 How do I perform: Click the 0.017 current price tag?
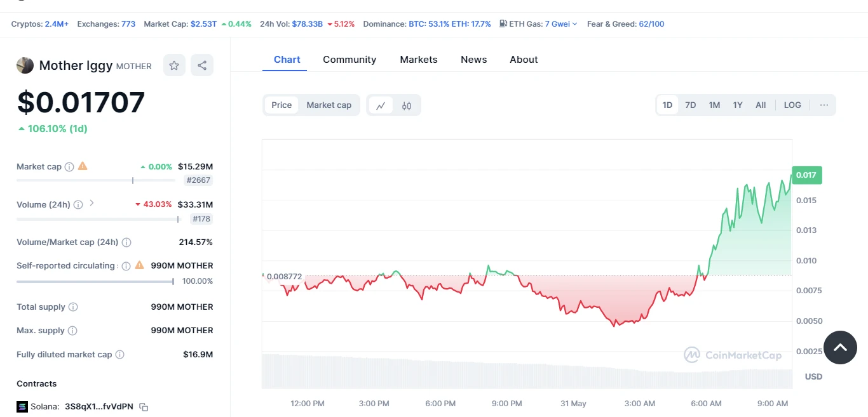(807, 175)
